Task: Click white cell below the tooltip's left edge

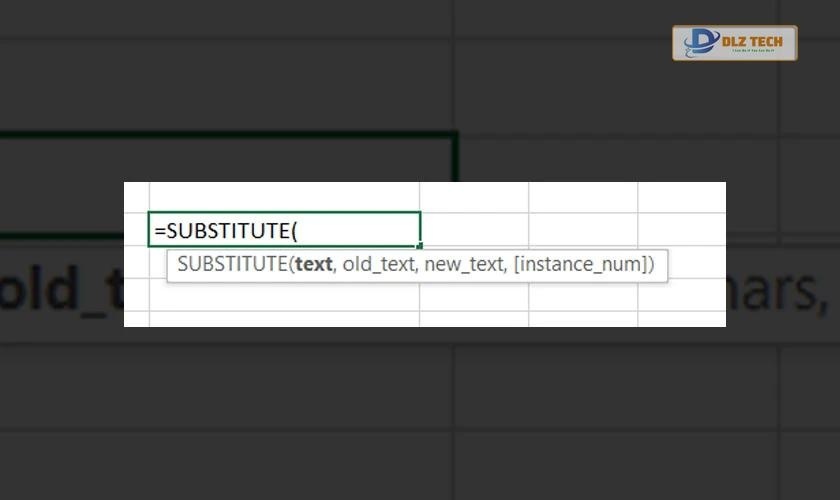Action: tap(200, 300)
